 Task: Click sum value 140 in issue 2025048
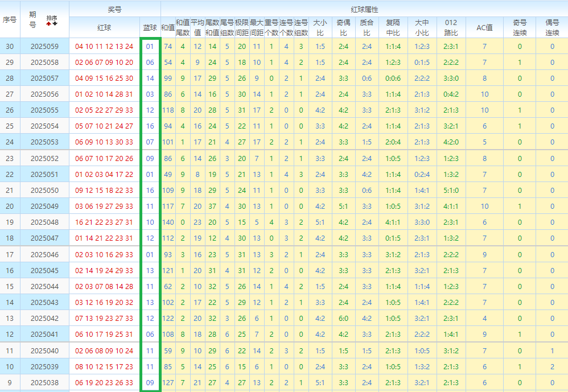pyautogui.click(x=168, y=222)
